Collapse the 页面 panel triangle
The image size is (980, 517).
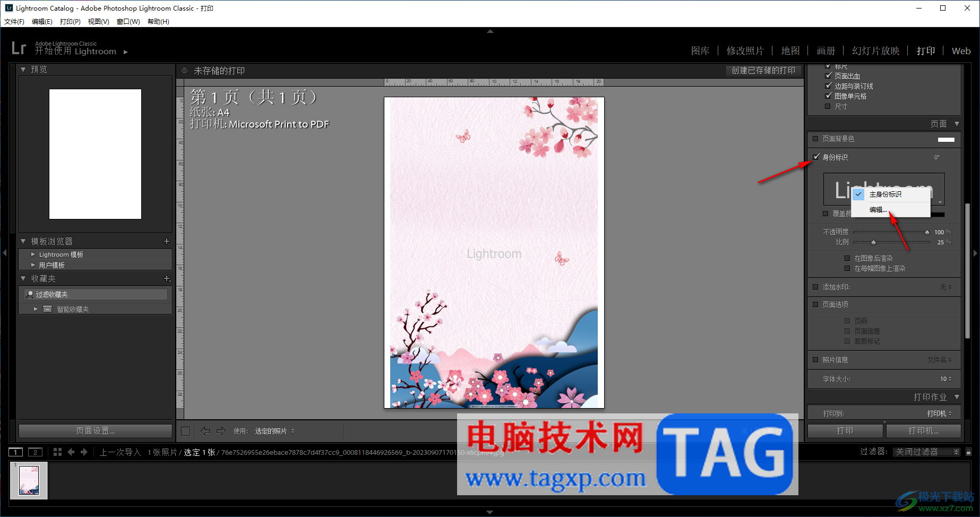click(x=957, y=124)
